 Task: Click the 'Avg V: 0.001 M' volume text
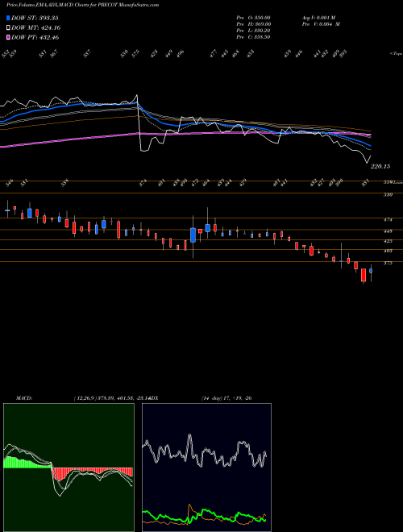pyautogui.click(x=318, y=18)
